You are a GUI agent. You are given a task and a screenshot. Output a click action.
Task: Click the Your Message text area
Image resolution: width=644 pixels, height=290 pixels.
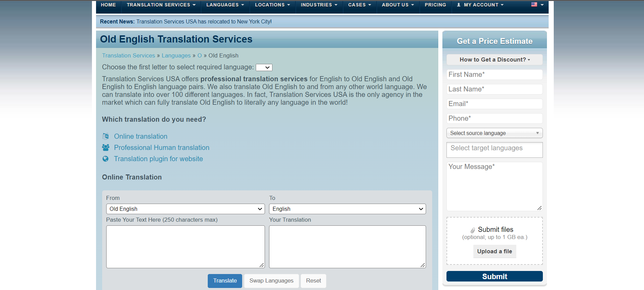494,186
